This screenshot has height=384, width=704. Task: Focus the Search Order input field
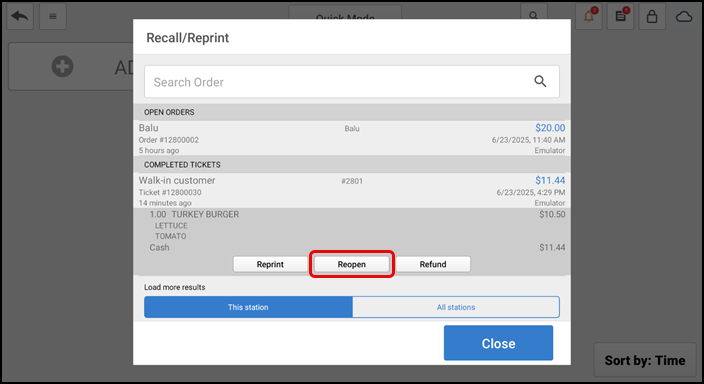coord(352,82)
